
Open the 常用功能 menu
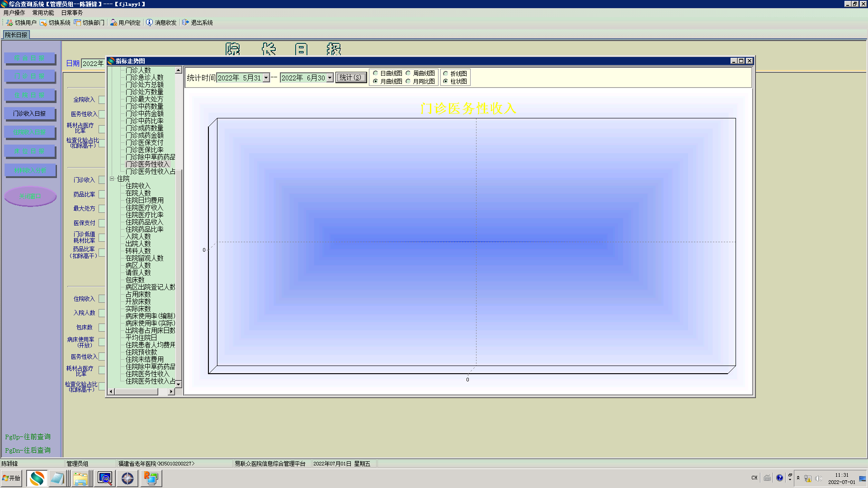(43, 13)
